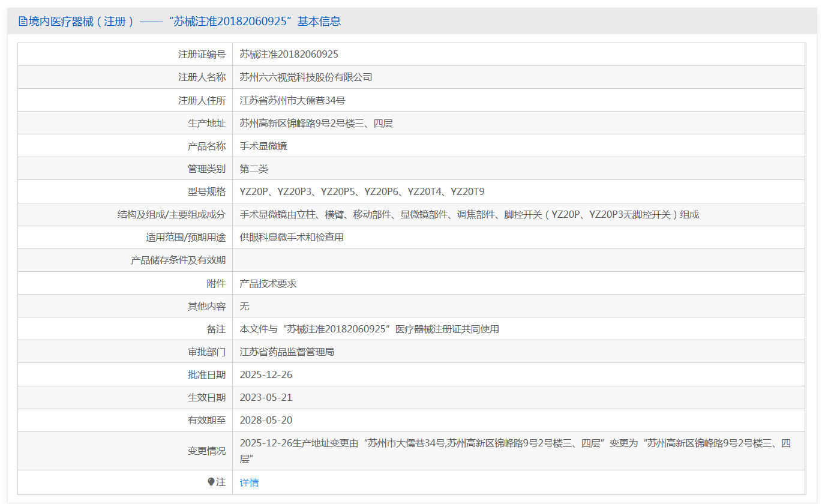The height and width of the screenshot is (504, 825).
Task: Click the 管理类别 label
Action: click(x=206, y=168)
